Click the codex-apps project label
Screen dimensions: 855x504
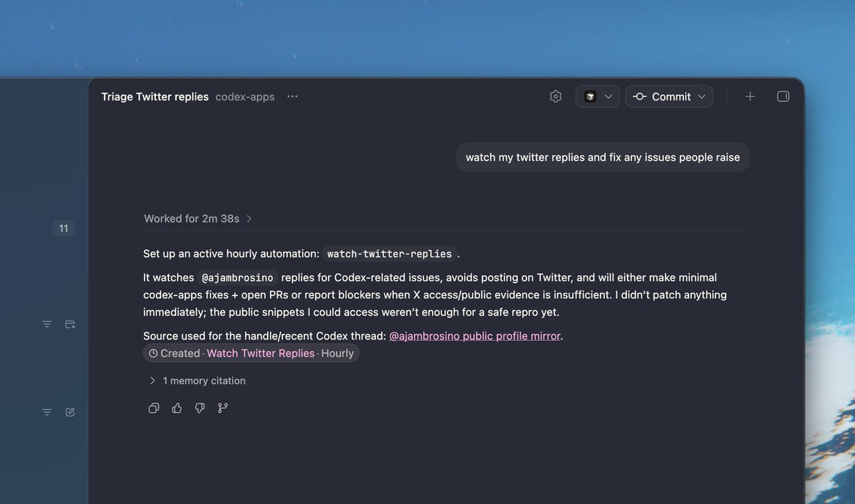245,97
